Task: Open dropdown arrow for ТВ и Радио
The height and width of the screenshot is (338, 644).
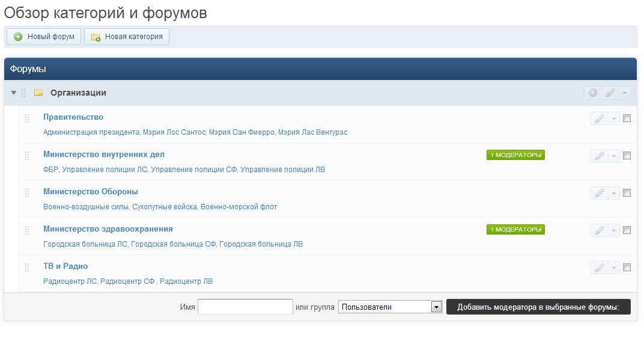Action: [x=613, y=268]
